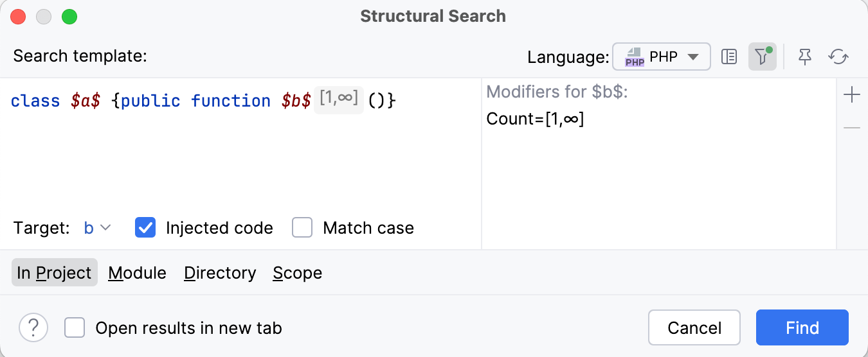Add a modifier with the plus icon

coord(851,96)
